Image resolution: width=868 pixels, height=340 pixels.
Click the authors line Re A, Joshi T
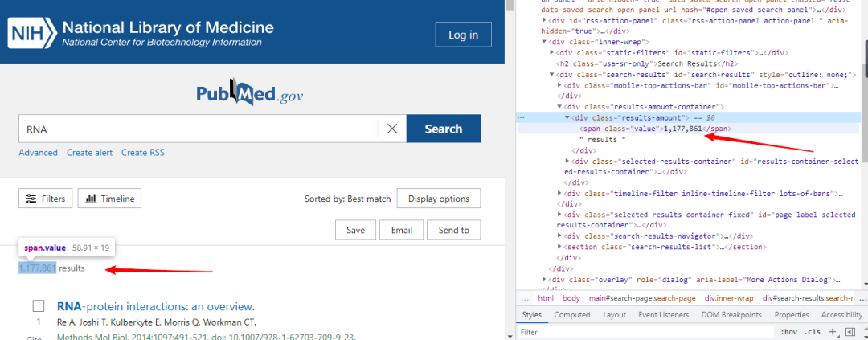[157, 322]
